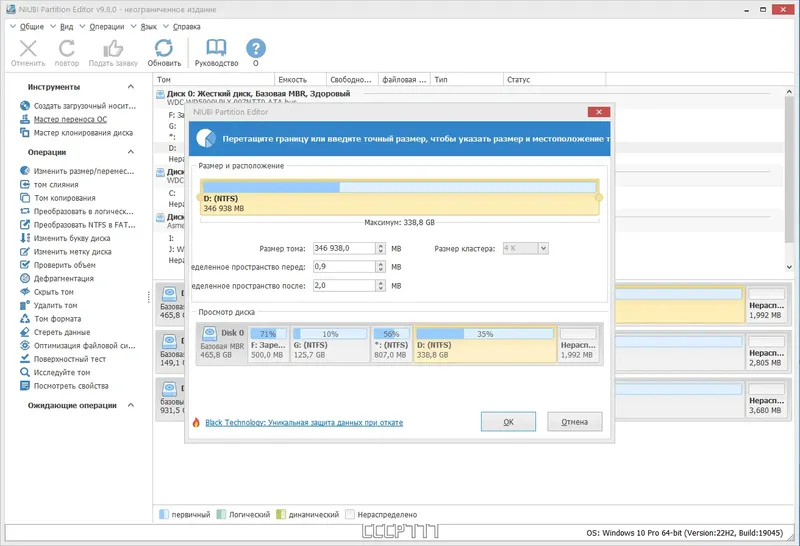
Task: Click the Disk 0 icon in preview
Action: tap(210, 333)
